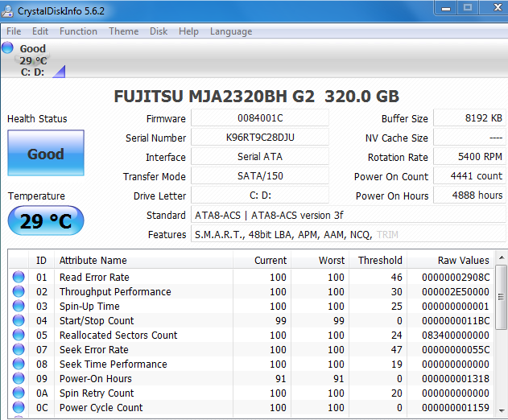Select the Spin Retry Count row name
Image resolution: width=508 pixels, height=420 pixels.
pos(97,393)
